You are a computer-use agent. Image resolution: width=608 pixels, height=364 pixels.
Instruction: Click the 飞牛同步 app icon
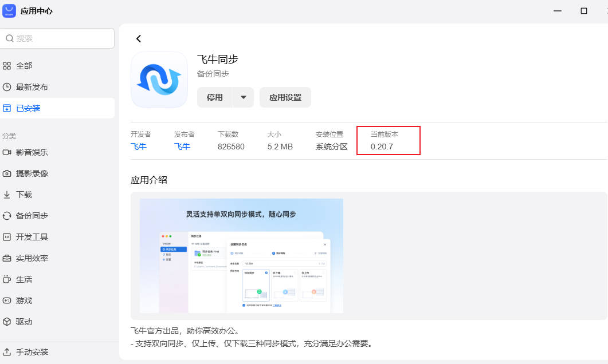(159, 80)
